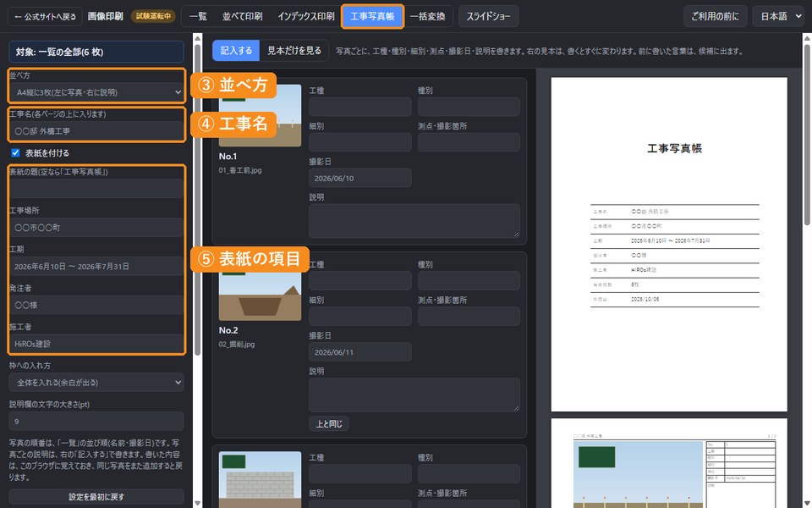Click 設定を最初に戻す button
The width and height of the screenshot is (812, 508).
pos(96,497)
